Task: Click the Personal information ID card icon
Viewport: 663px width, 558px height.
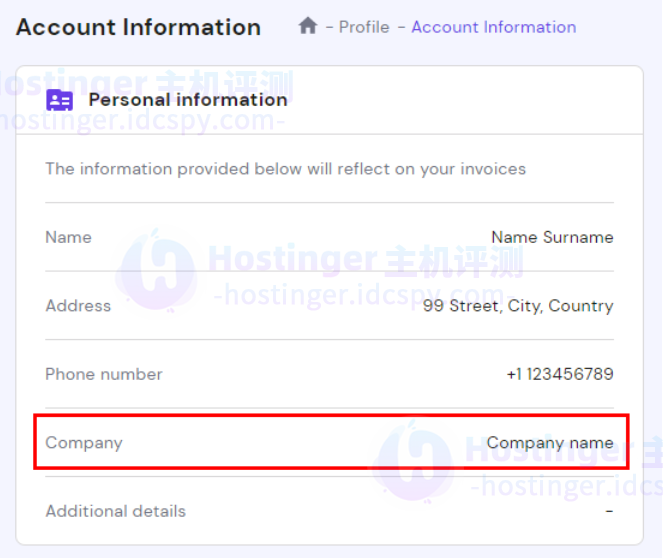Action: pos(60,100)
